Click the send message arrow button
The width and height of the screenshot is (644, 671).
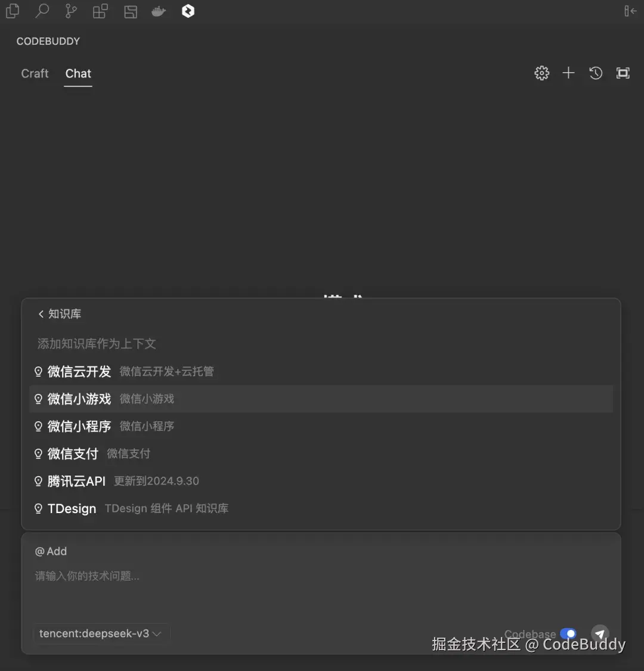[600, 633]
